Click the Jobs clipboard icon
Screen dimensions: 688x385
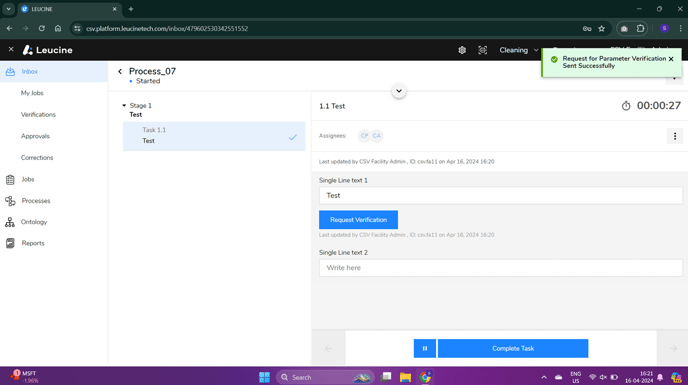coord(10,179)
